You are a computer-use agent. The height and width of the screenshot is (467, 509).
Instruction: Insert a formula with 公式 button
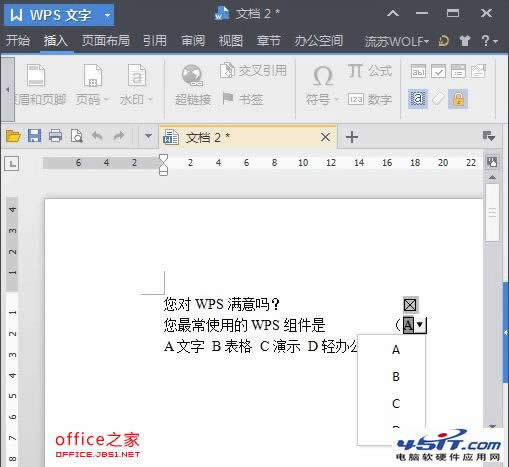[x=370, y=71]
